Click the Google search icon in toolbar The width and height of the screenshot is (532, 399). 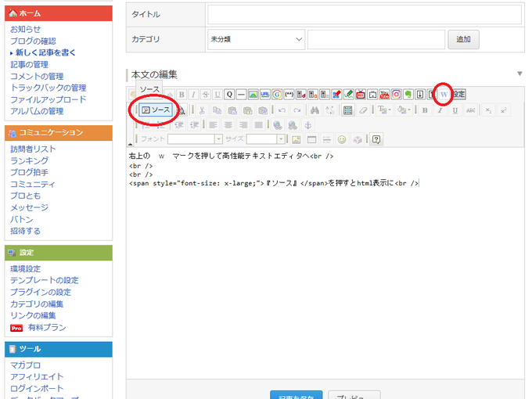[277, 95]
